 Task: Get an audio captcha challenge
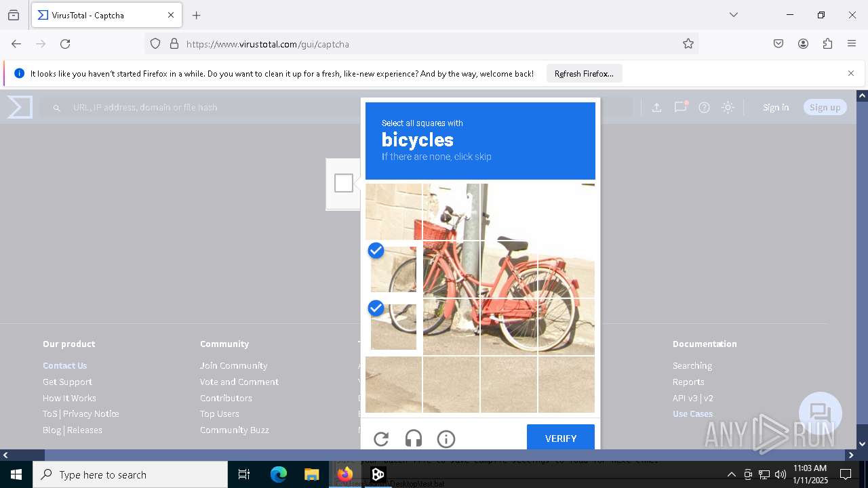click(414, 439)
